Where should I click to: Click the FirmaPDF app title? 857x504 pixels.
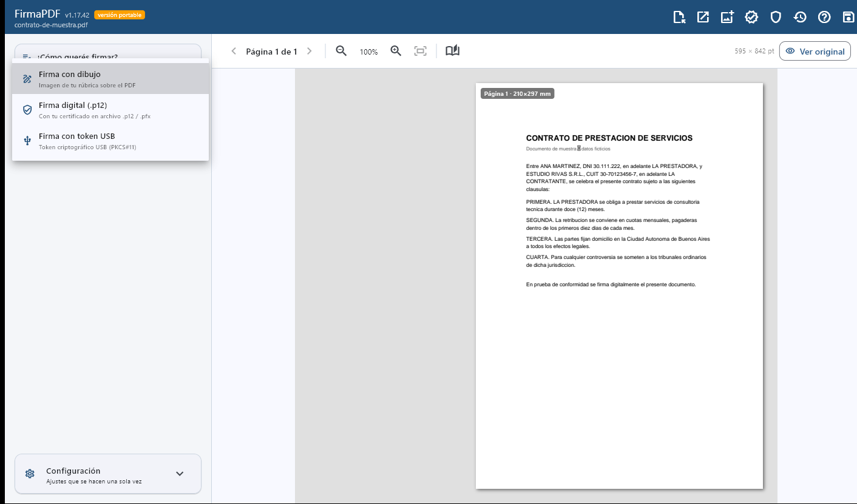(38, 13)
